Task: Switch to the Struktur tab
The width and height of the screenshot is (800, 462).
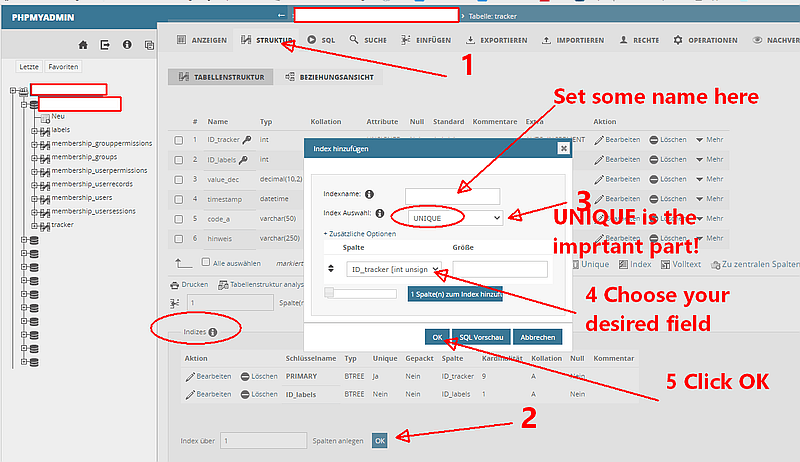Action: tap(267, 40)
